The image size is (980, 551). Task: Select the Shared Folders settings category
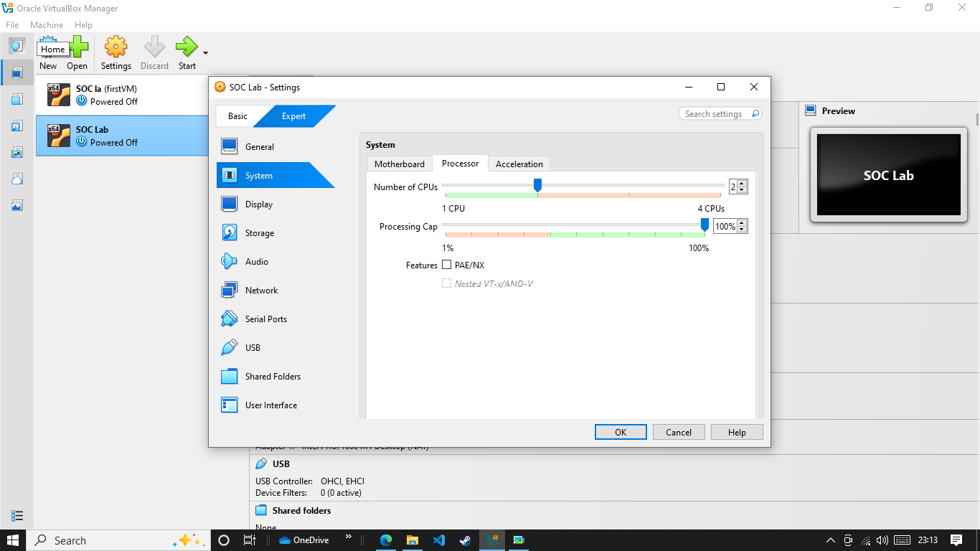click(275, 377)
